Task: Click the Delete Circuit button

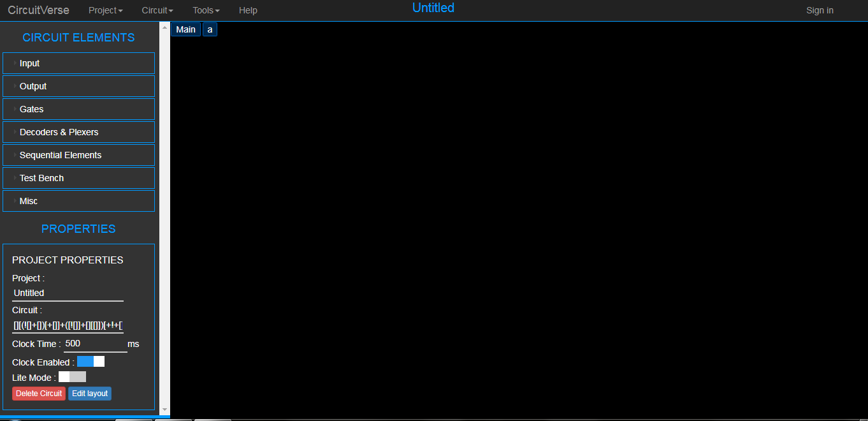Action: (x=38, y=394)
